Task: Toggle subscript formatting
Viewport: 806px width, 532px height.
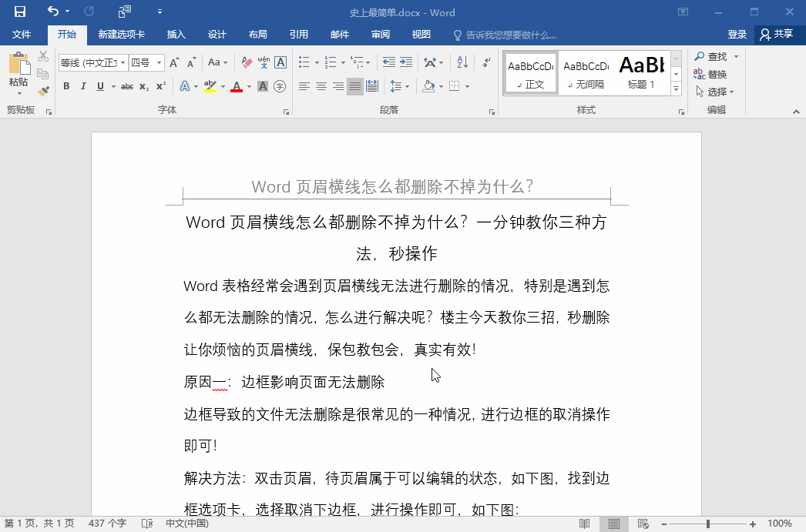Action: [x=143, y=85]
